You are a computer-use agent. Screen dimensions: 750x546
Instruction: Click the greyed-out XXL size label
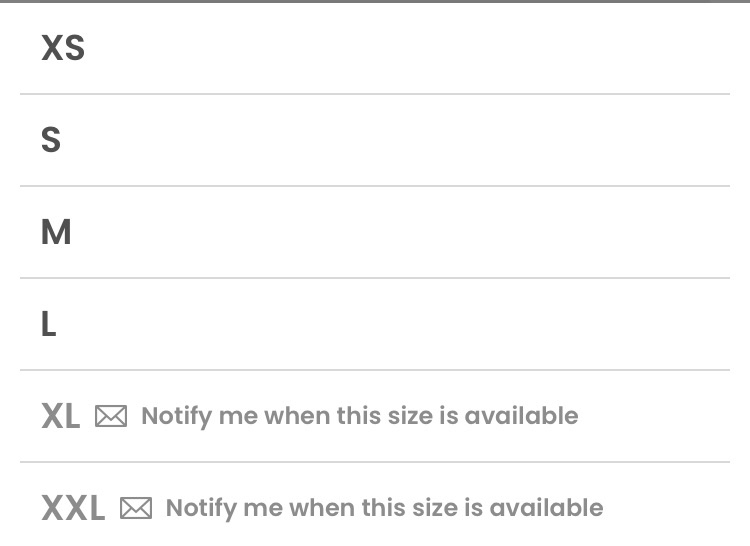pos(73,508)
